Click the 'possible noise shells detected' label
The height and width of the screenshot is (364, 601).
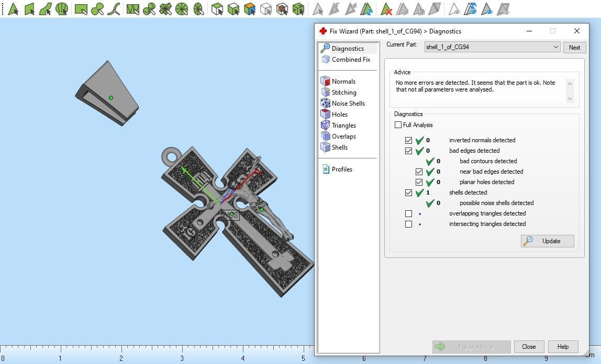click(497, 203)
